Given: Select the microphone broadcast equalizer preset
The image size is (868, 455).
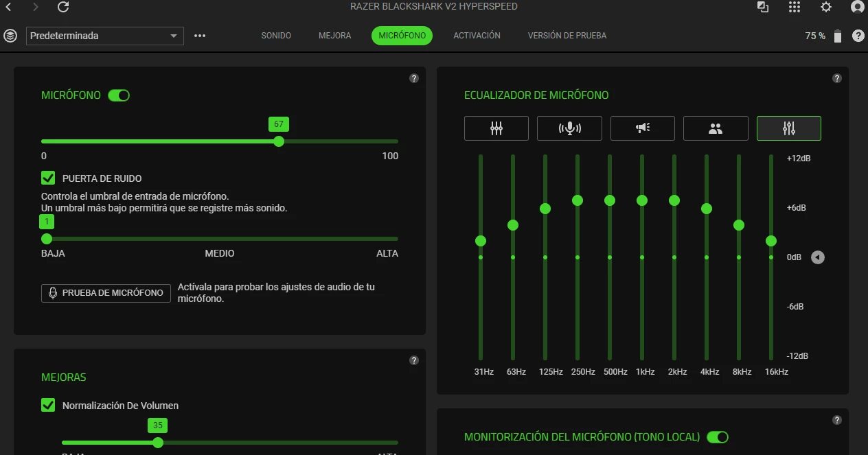Looking at the screenshot, I should click(x=569, y=128).
